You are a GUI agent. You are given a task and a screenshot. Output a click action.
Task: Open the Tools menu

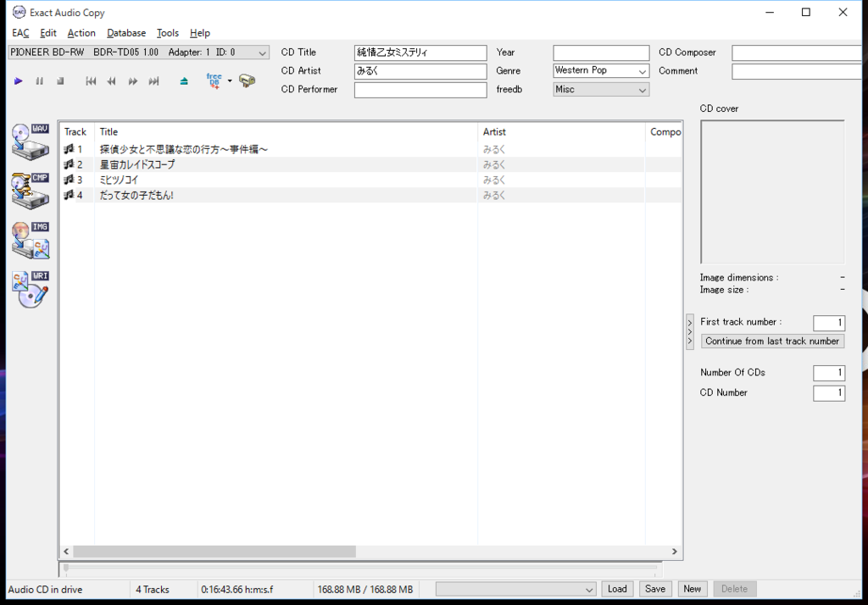point(168,33)
